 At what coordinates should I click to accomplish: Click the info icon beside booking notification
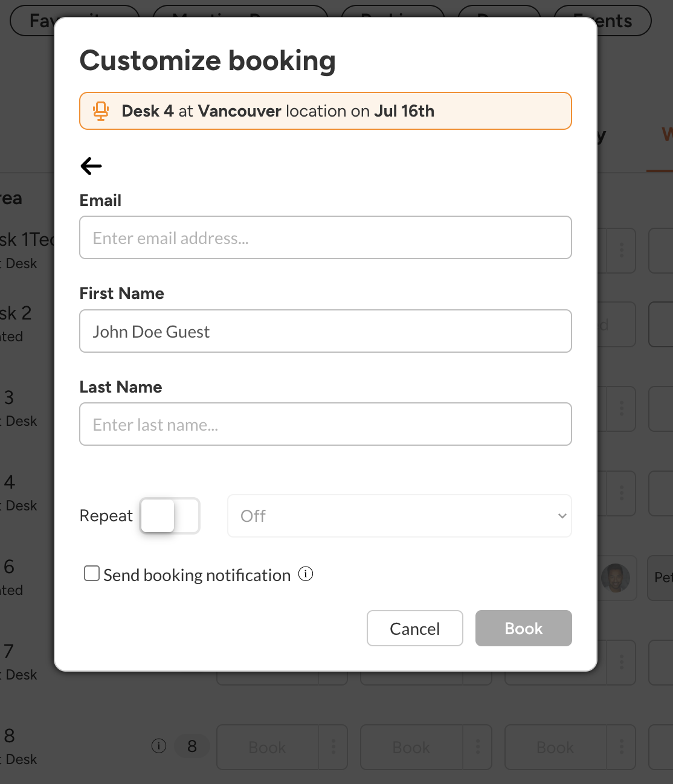[x=306, y=574]
